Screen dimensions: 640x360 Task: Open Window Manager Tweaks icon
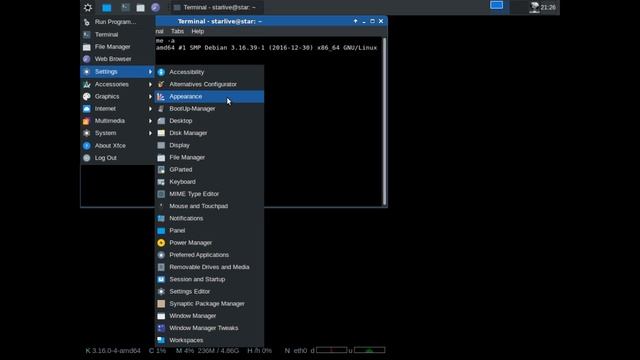click(161, 328)
